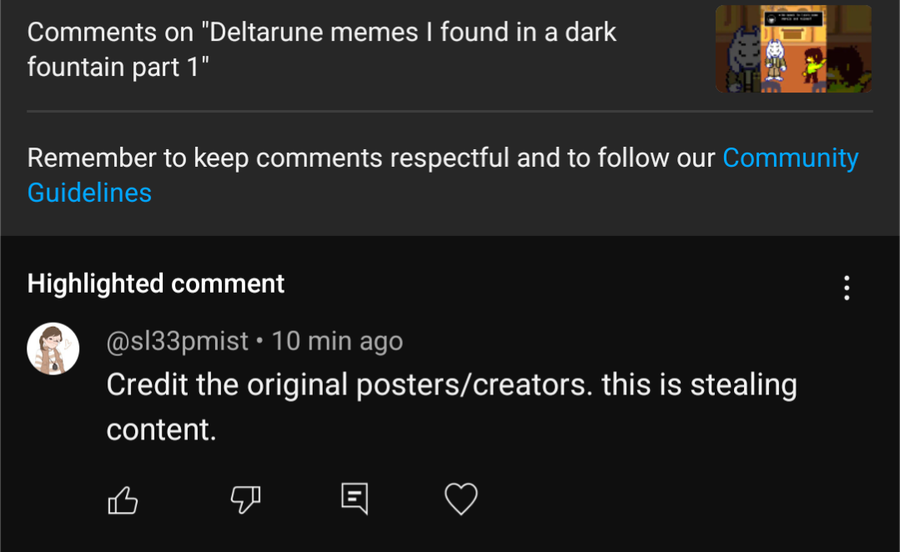Click the @sl33pmist username
Viewport: 900px width, 552px height.
177,341
